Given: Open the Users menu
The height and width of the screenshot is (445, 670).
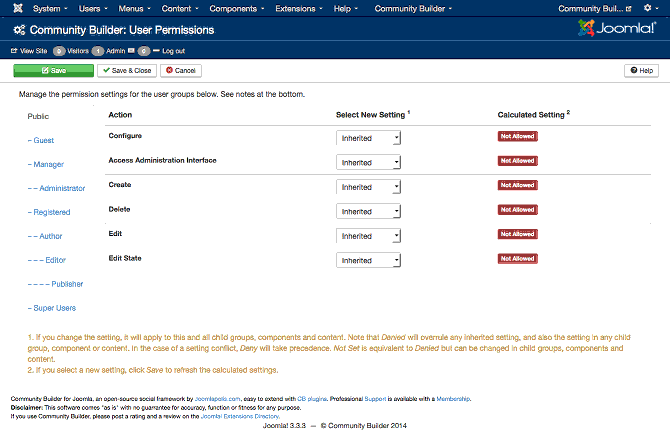Looking at the screenshot, I should [x=93, y=9].
